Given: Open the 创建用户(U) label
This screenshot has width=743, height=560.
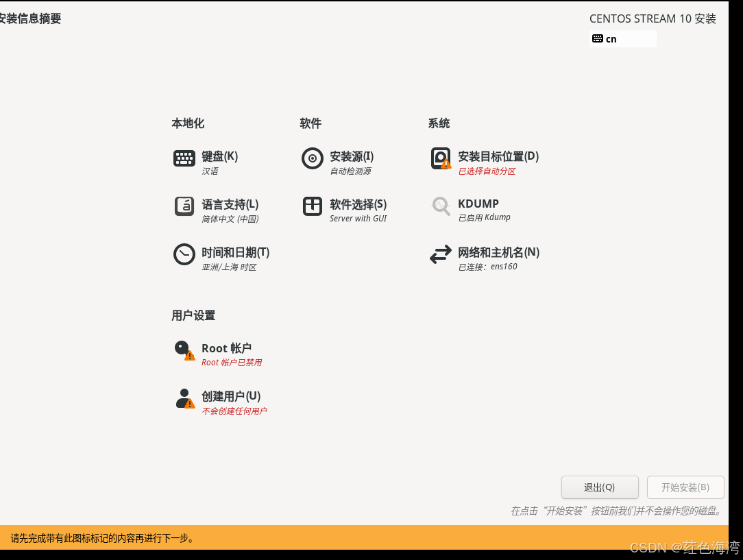Looking at the screenshot, I should 231,396.
